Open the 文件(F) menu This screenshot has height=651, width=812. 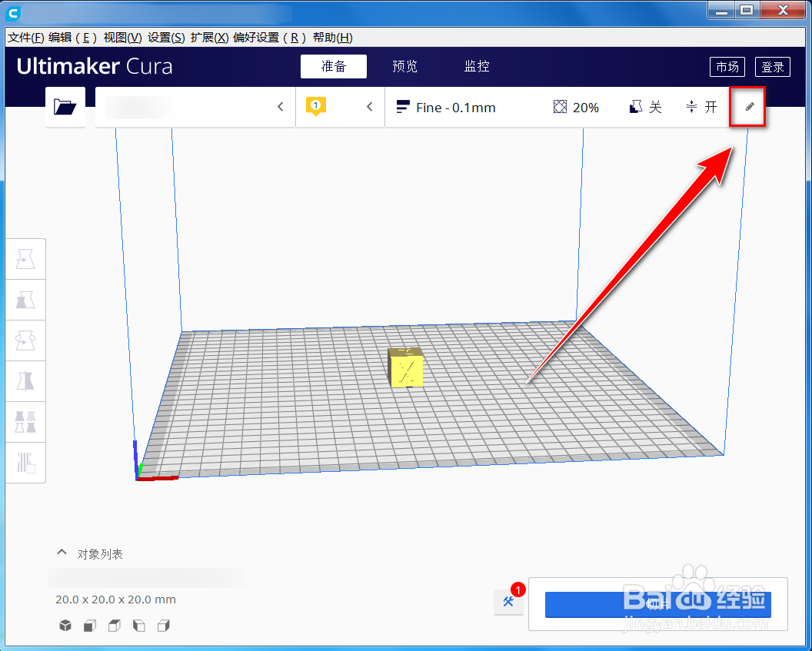click(26, 37)
